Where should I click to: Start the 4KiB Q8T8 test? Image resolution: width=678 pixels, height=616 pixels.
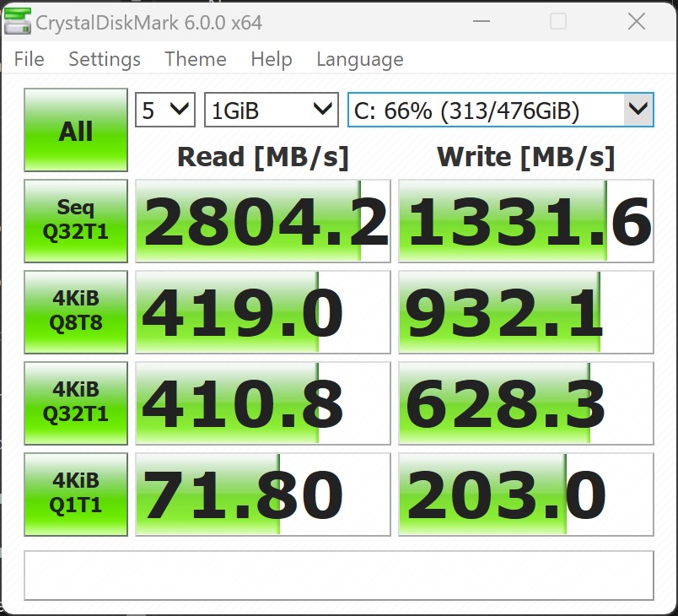coord(76,312)
